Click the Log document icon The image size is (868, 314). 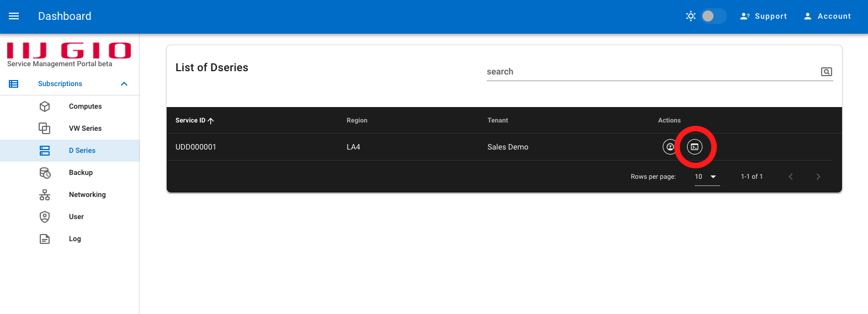coord(45,239)
